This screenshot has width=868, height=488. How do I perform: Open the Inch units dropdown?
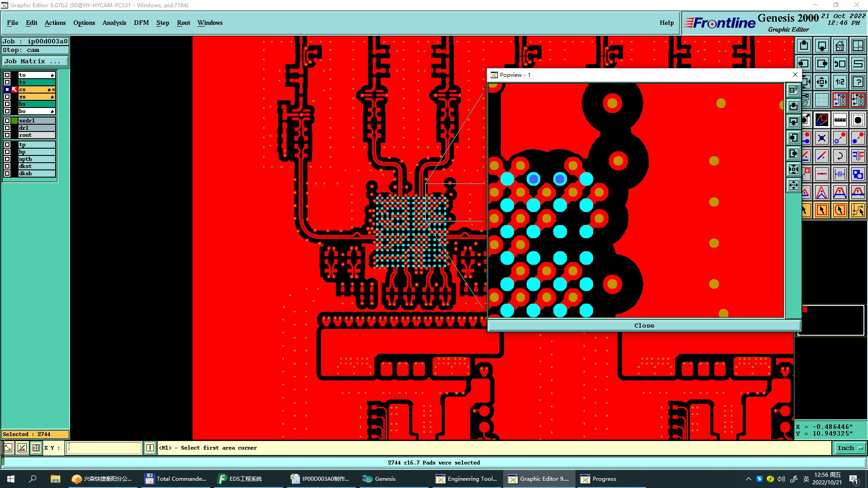[850, 448]
